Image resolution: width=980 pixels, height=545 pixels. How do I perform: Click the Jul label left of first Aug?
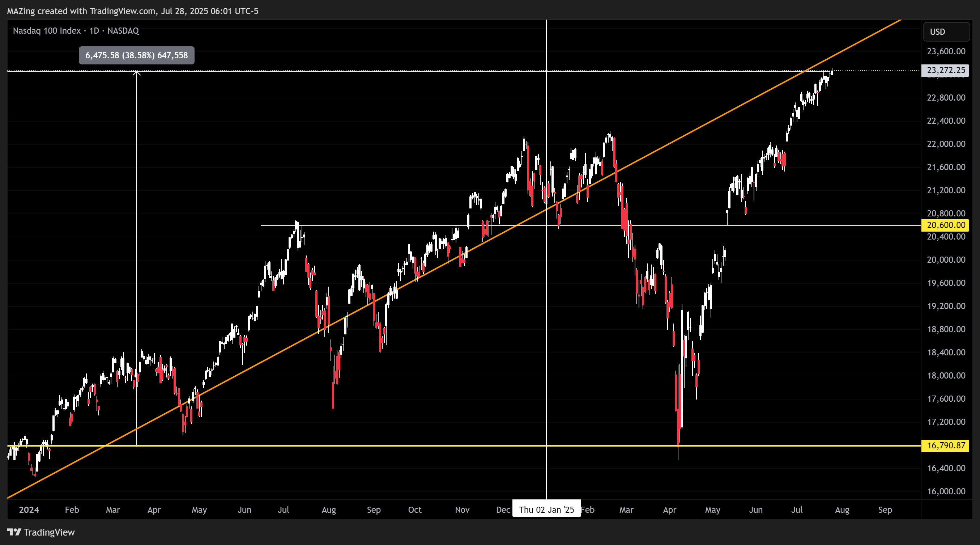284,510
